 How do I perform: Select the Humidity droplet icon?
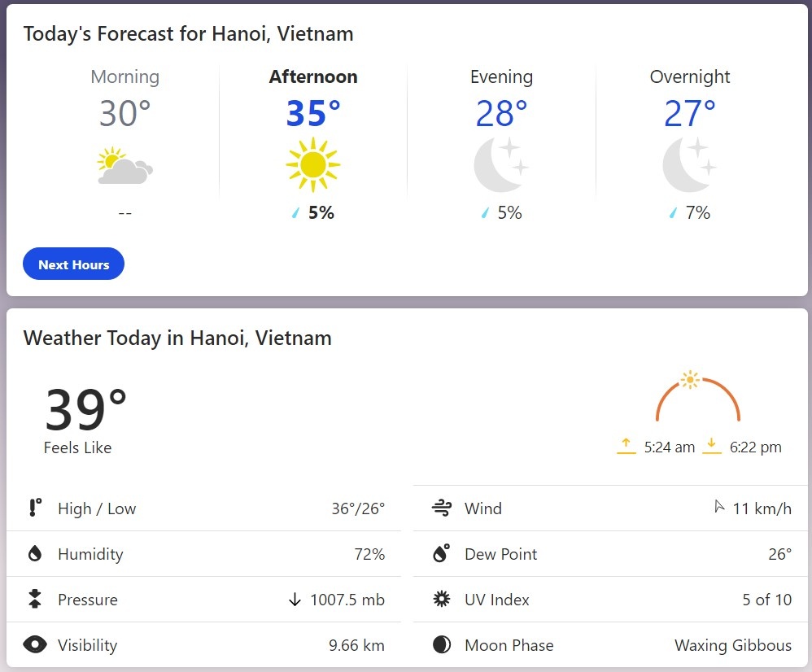click(x=33, y=554)
